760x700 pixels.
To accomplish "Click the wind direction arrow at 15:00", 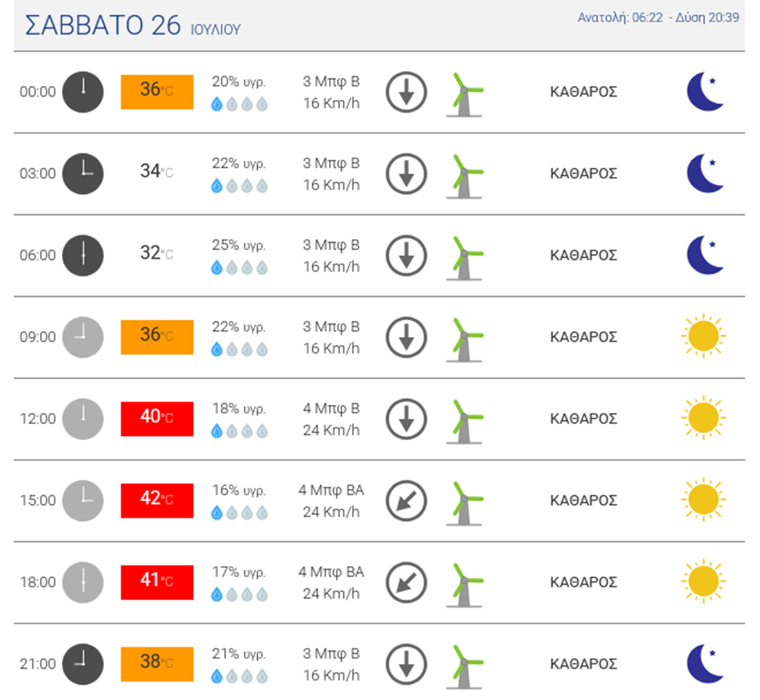I will pos(406,500).
